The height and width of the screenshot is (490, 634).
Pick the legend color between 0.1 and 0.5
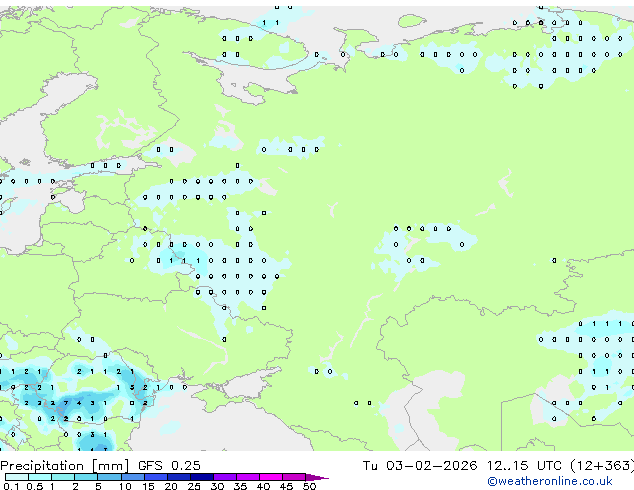(17, 477)
